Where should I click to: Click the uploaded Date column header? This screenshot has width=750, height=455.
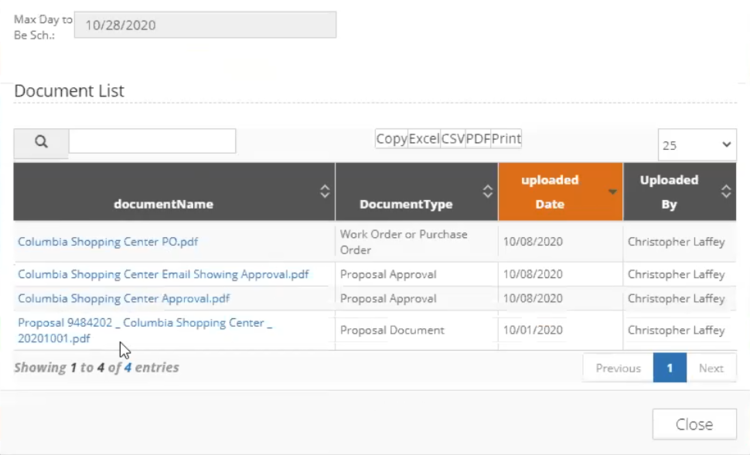pos(561,192)
